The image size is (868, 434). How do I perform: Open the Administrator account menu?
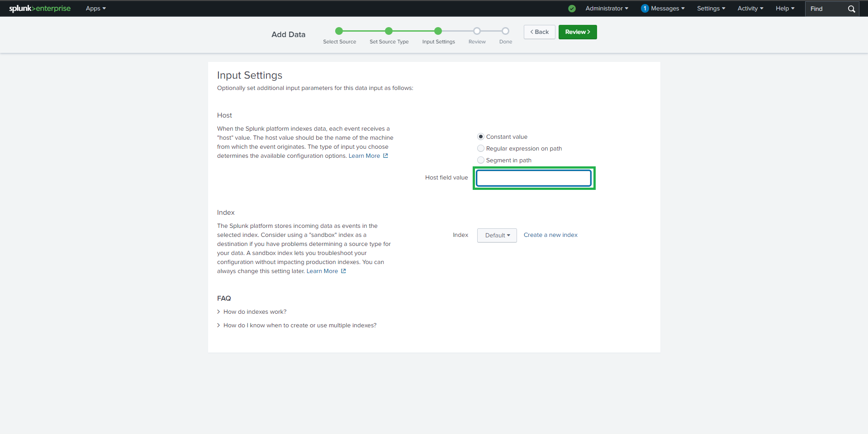point(607,8)
